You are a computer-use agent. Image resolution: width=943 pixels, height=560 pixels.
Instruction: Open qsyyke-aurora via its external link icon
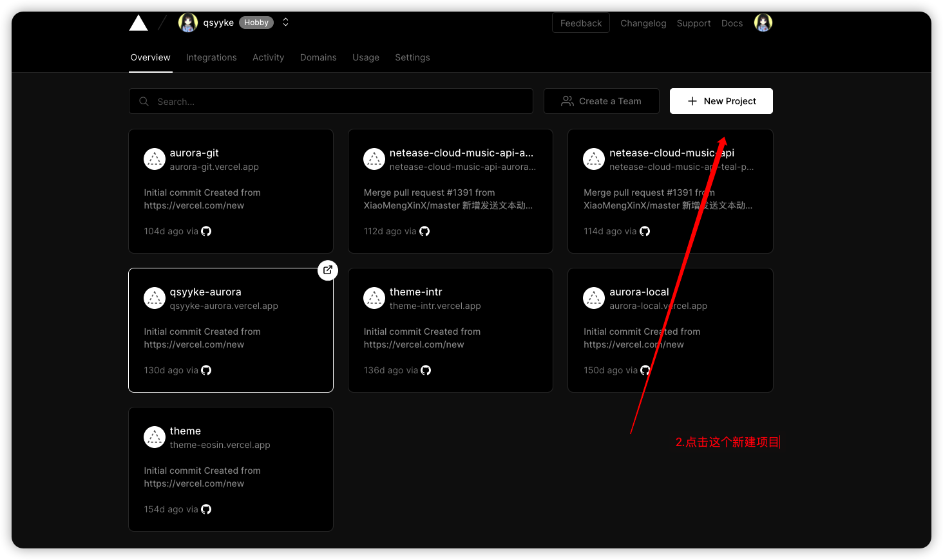pyautogui.click(x=328, y=270)
